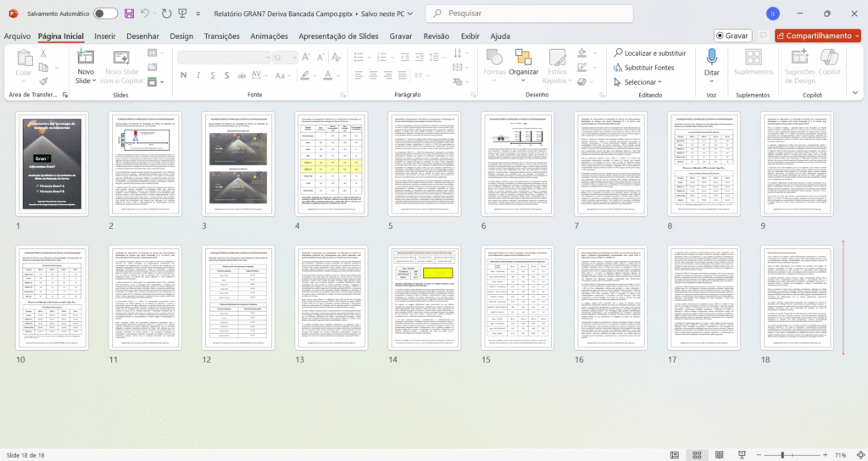The height and width of the screenshot is (461, 868).
Task: Collapse the ribbon with the chevron
Action: tap(857, 95)
